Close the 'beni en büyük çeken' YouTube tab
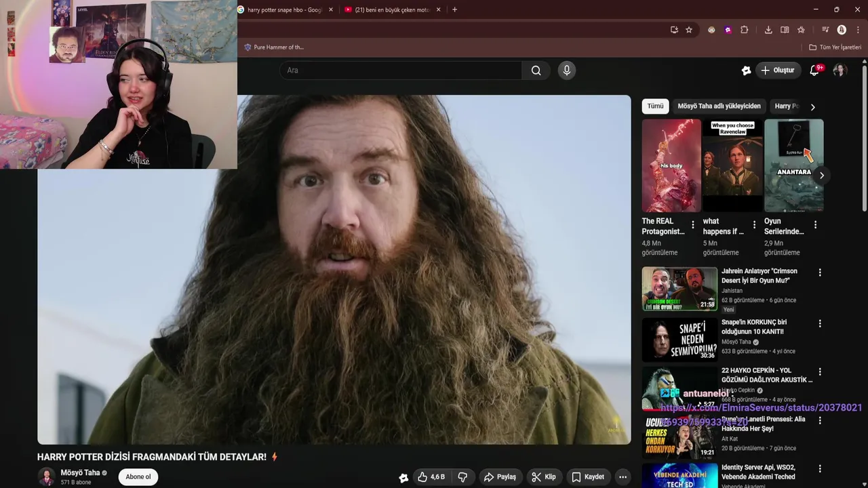 [x=438, y=9]
